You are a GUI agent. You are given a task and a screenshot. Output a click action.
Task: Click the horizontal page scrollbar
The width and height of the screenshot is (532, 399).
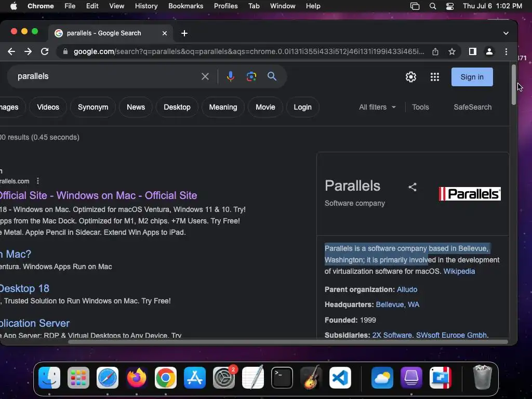[x=288, y=342]
